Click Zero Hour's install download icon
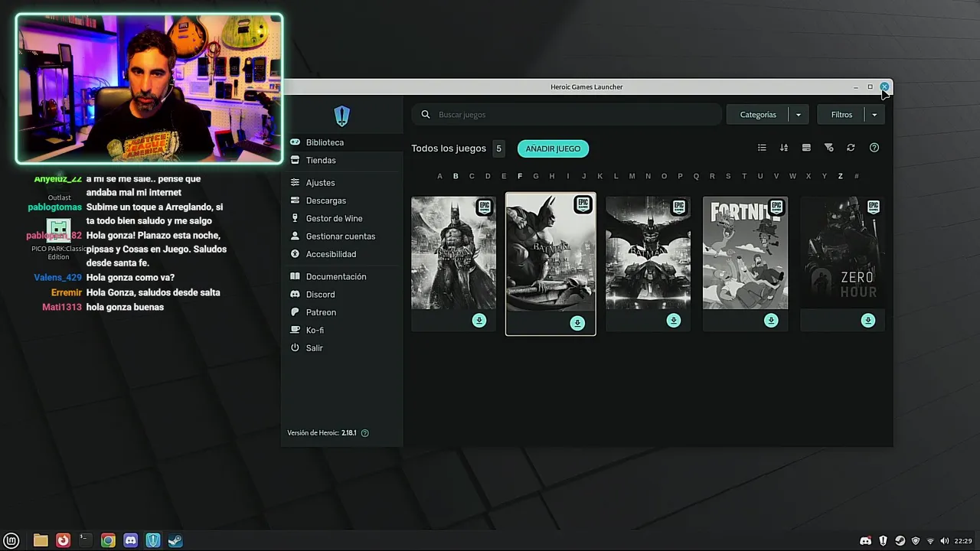The height and width of the screenshot is (551, 980). pos(868,321)
